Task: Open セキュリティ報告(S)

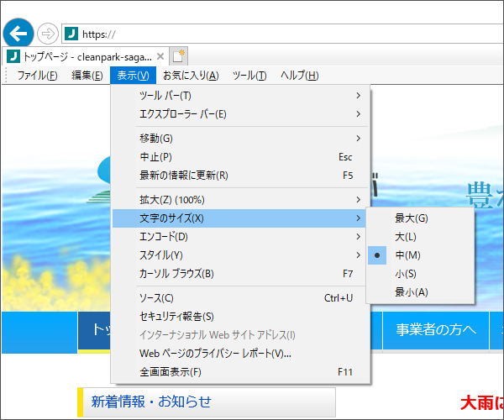Action: (239, 317)
